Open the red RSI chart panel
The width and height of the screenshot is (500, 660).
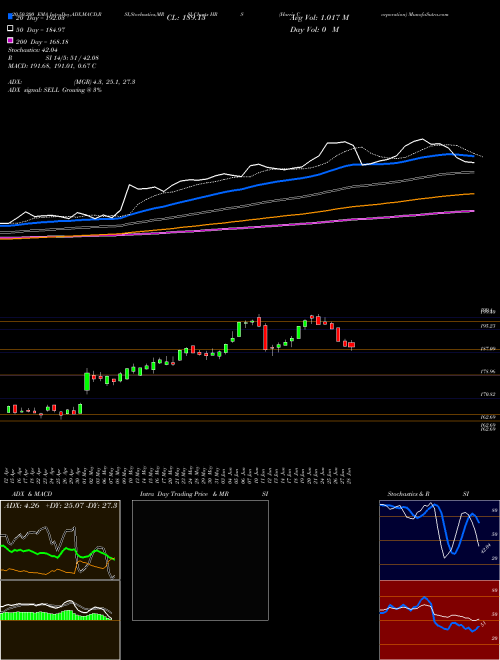tap(439, 620)
